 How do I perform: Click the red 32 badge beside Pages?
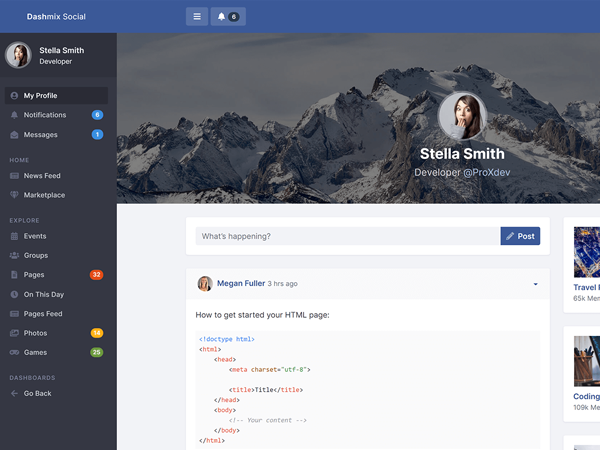pyautogui.click(x=96, y=275)
